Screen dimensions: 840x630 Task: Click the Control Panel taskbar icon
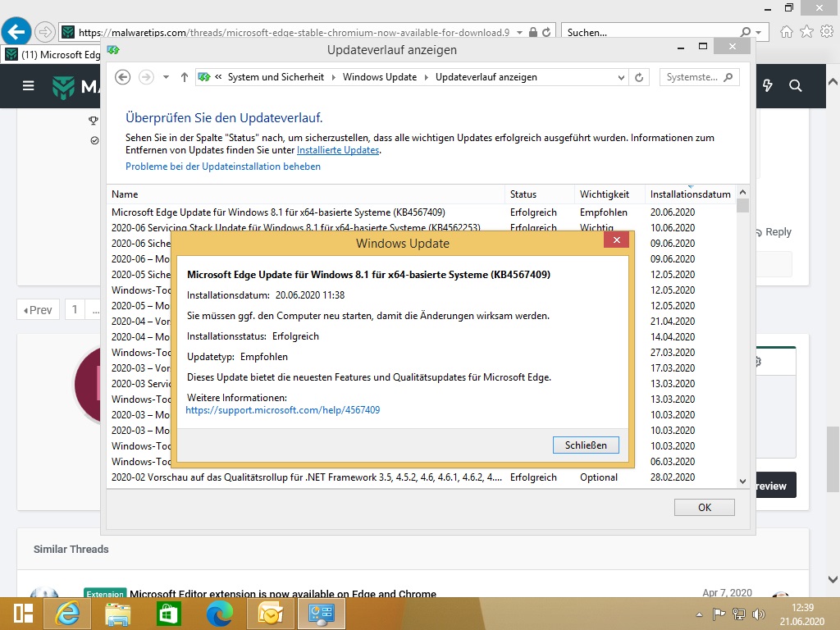322,614
